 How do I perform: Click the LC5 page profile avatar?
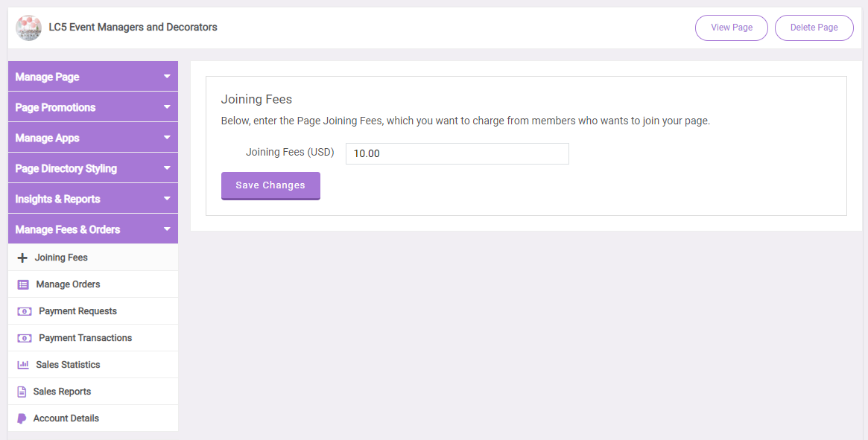28,28
